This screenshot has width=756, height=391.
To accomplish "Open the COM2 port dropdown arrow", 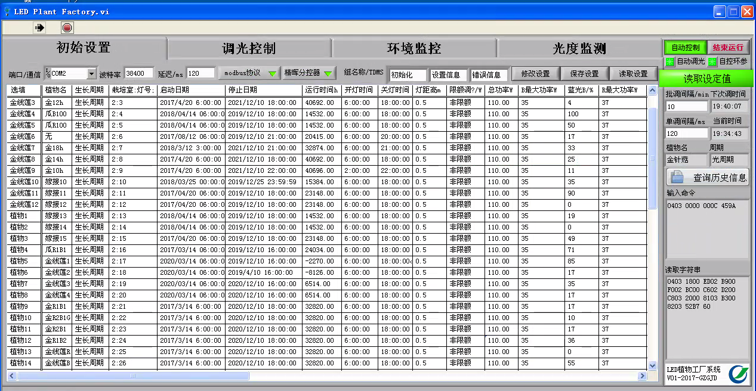I will 92,74.
